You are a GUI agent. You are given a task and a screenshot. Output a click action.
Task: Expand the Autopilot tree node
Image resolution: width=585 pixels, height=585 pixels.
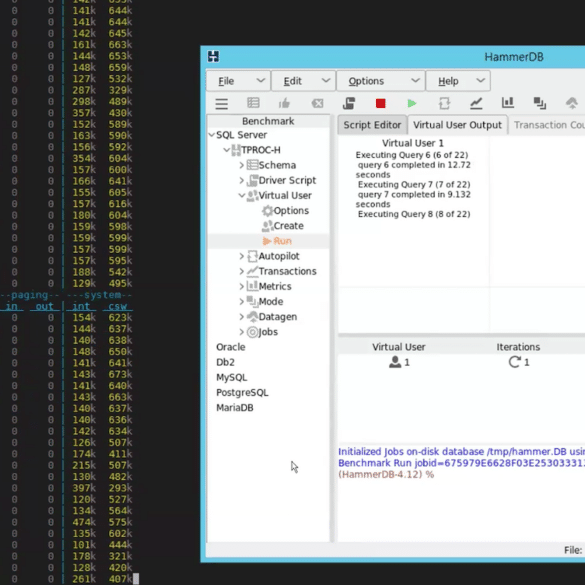pyautogui.click(x=241, y=256)
